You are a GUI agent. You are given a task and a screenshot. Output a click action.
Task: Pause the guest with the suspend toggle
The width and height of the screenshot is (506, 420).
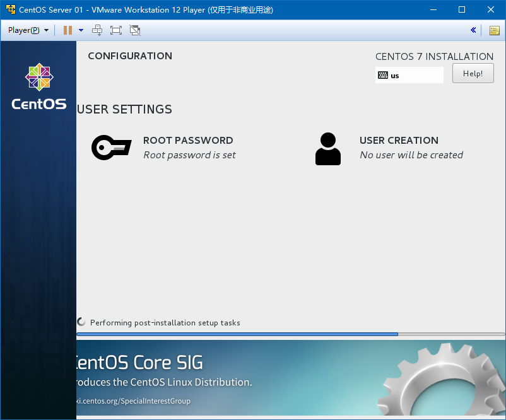67,30
